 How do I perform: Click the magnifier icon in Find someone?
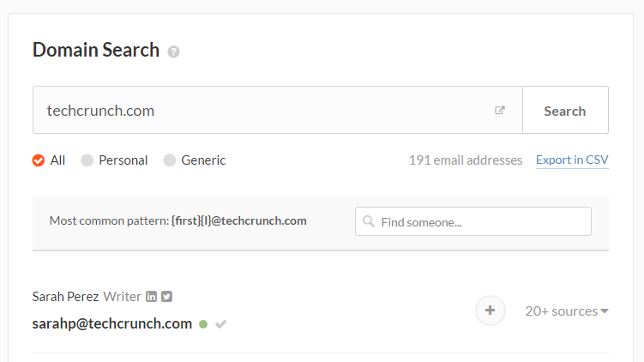coord(369,221)
